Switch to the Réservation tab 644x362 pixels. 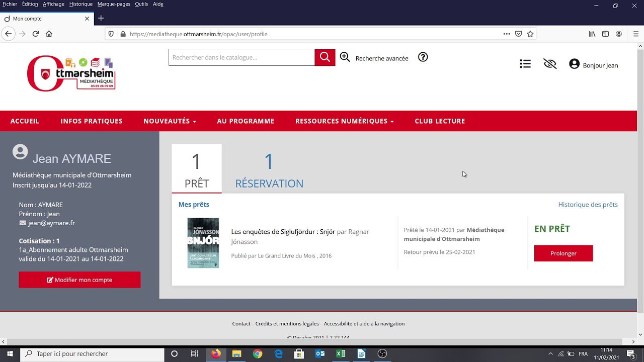[269, 170]
